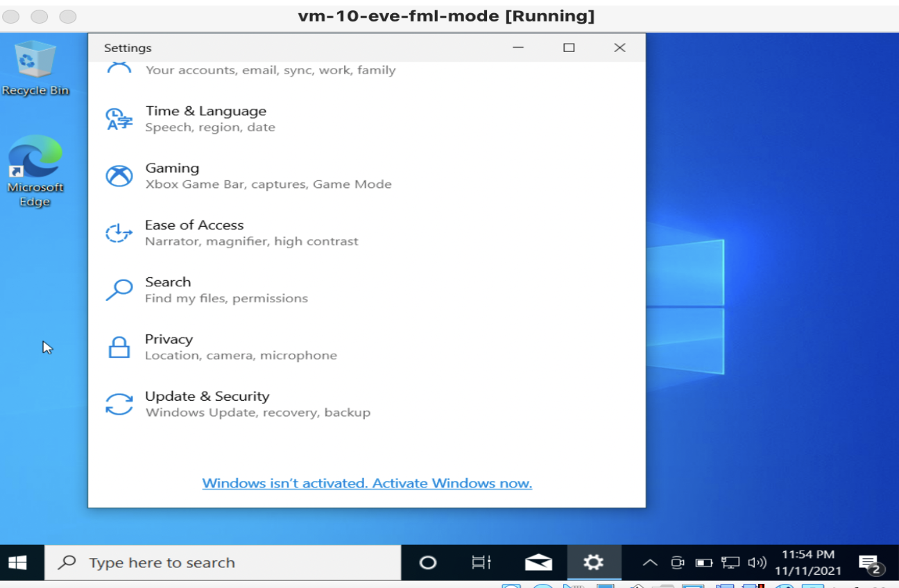
Task: Select the Gaming Xbox icon
Action: (119, 175)
